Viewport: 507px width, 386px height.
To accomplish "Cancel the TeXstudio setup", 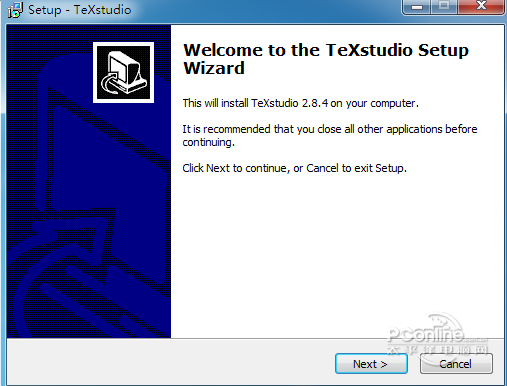I will coord(456,364).
